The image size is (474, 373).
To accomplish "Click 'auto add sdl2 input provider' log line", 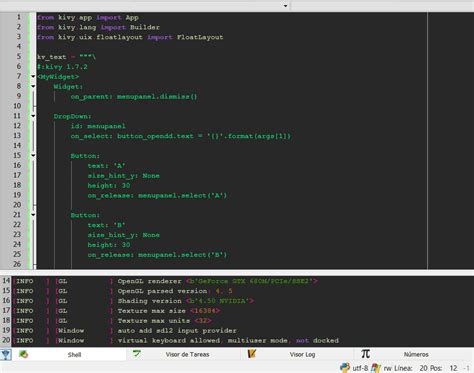I will click(126, 330).
